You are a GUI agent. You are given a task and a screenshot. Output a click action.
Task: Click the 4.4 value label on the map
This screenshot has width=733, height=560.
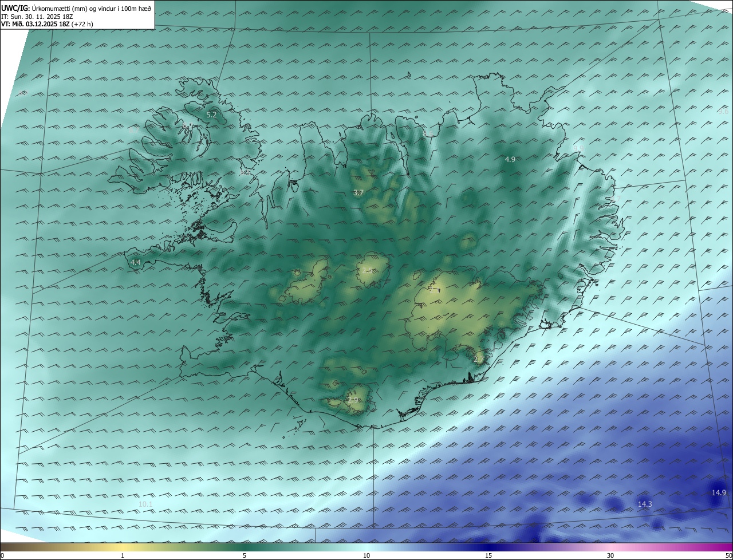pos(136,262)
